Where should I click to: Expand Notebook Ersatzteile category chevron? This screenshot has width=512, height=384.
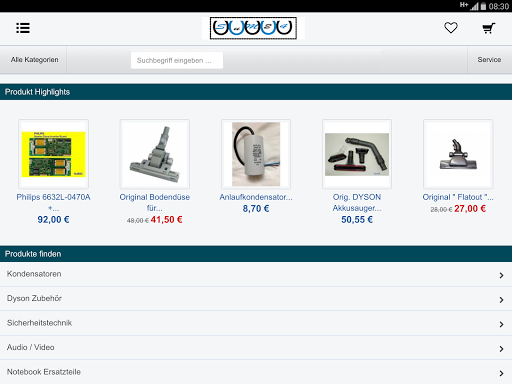(501, 373)
